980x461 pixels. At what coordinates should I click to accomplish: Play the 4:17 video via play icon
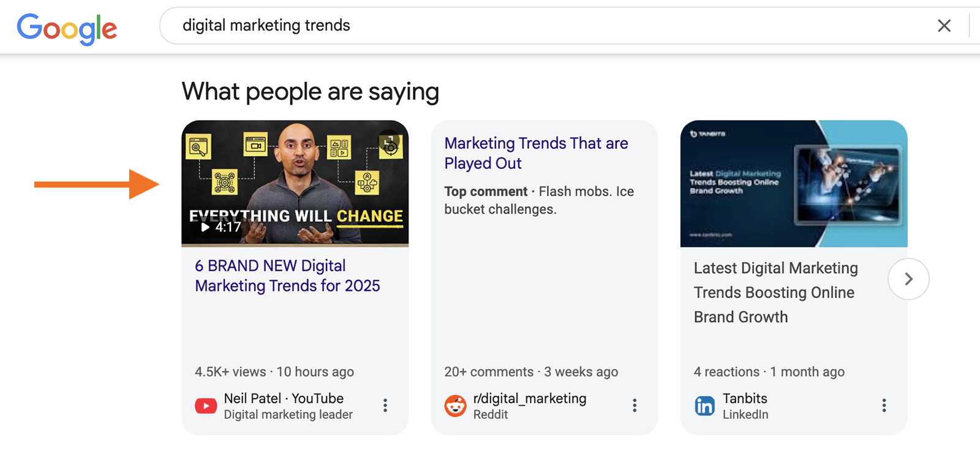[205, 227]
